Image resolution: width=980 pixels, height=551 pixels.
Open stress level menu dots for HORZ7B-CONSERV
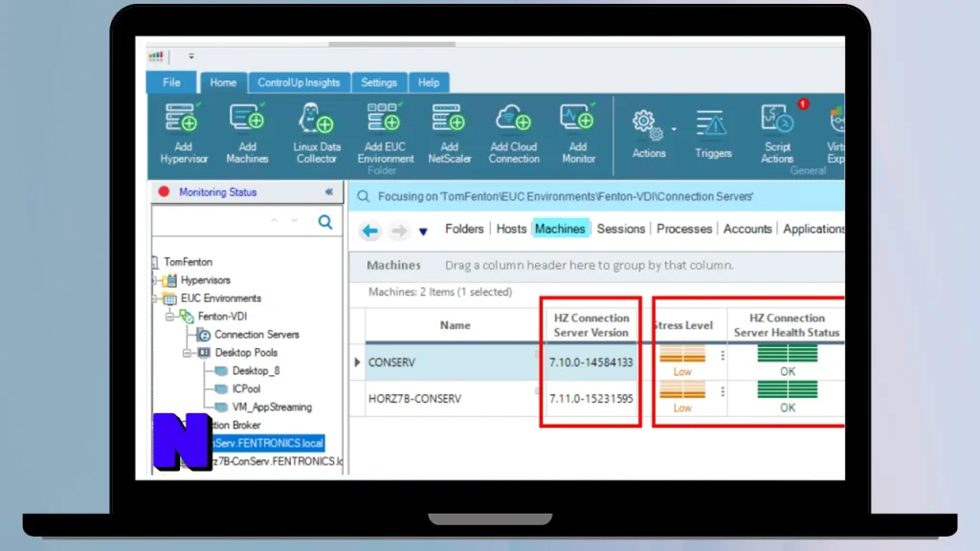(x=723, y=391)
